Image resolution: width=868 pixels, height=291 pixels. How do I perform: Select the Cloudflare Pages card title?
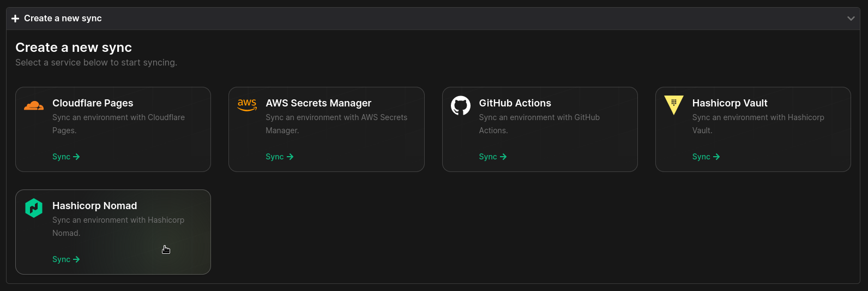93,103
